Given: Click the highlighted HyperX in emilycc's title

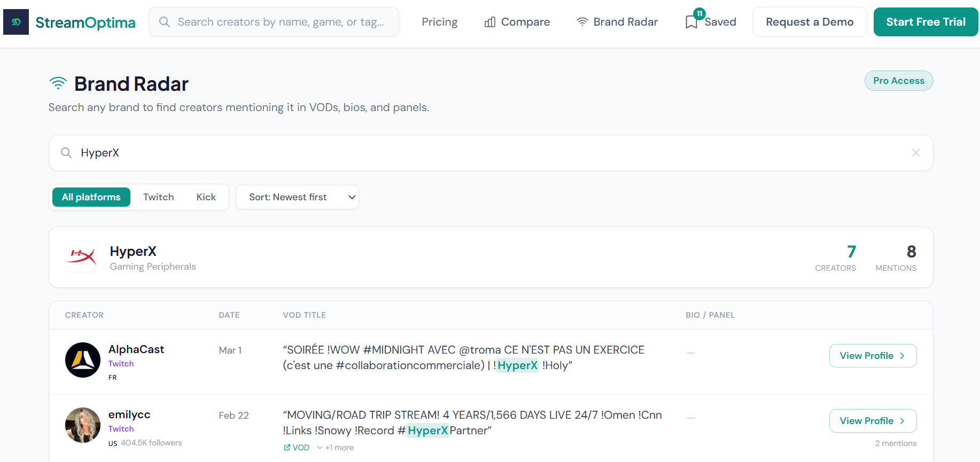Looking at the screenshot, I should [x=427, y=430].
